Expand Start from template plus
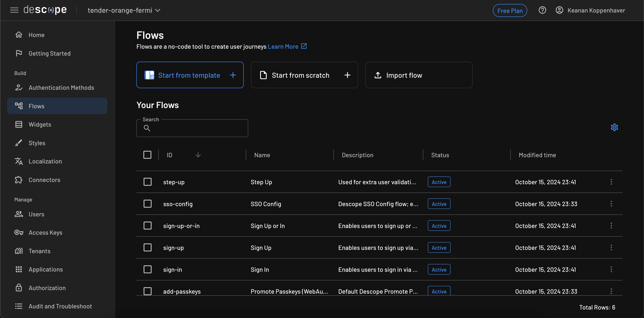Screen dimensions: 644x318 coord(233,75)
